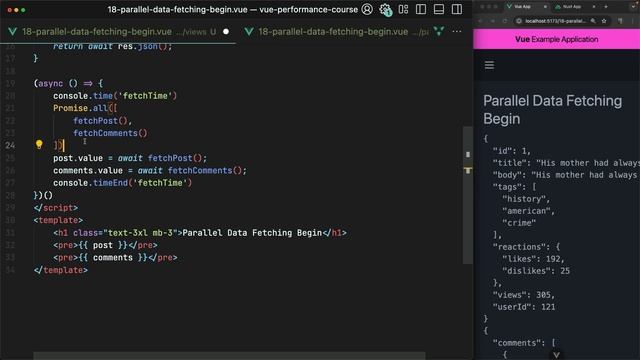Reload the browser page
The width and height of the screenshot is (640, 360).
click(x=505, y=21)
